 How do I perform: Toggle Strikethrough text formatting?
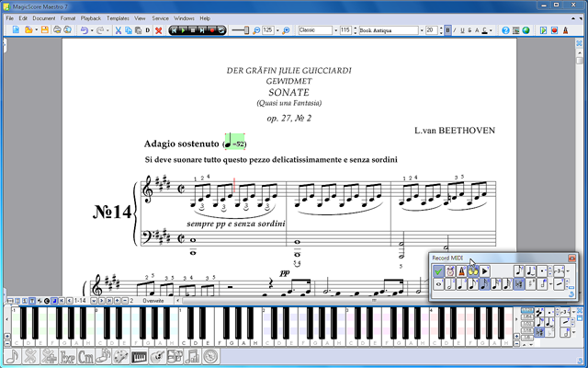[x=469, y=30]
